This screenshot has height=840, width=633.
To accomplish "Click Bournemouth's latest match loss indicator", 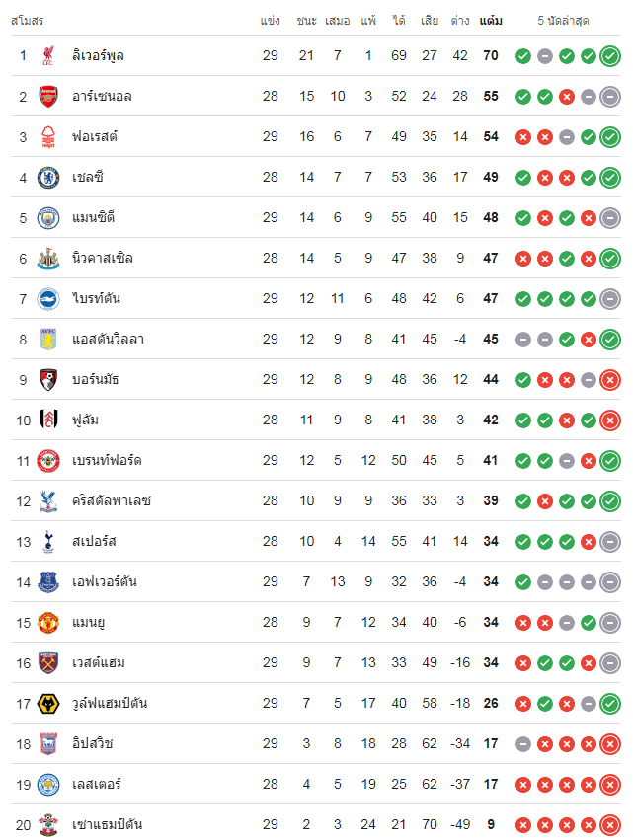I will tap(610, 380).
